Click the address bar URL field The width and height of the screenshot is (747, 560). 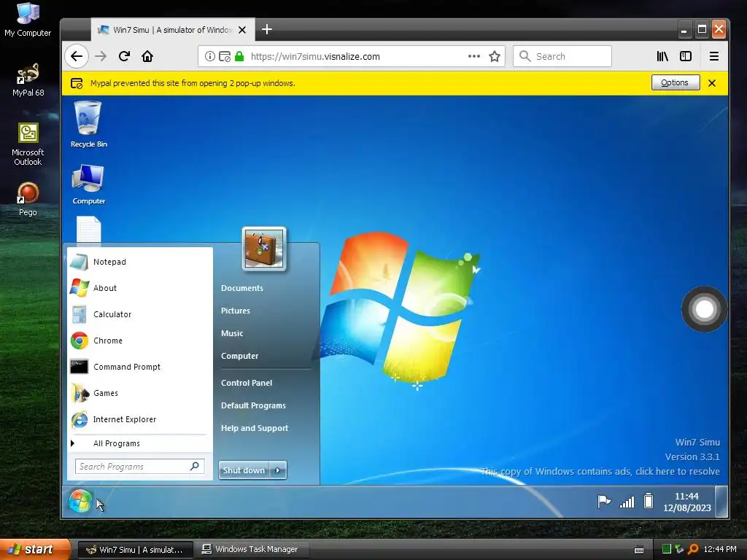(x=352, y=56)
